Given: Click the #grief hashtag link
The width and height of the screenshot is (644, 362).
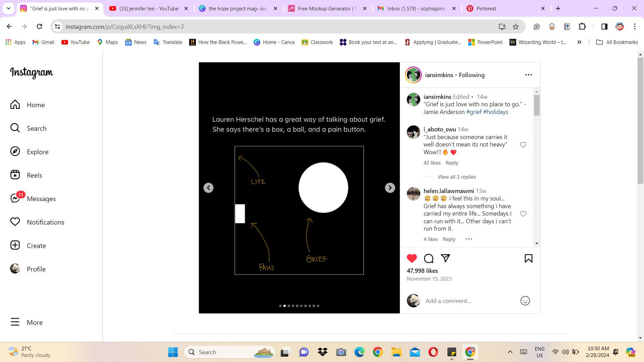Looking at the screenshot, I should (474, 112).
